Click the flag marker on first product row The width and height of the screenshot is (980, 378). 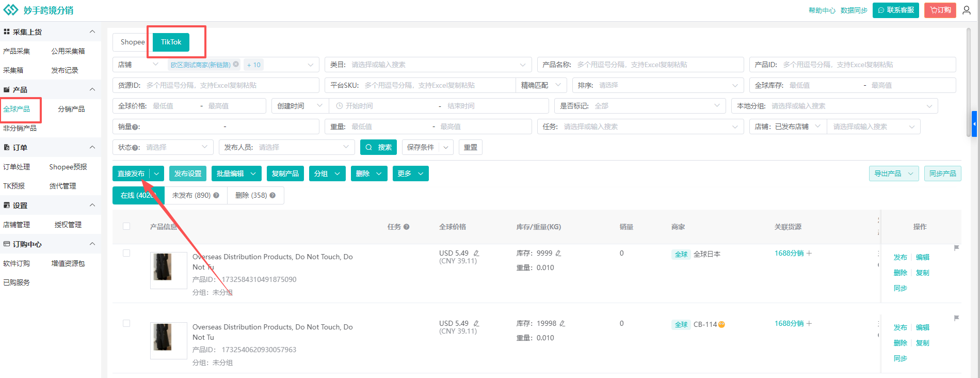pos(956,248)
